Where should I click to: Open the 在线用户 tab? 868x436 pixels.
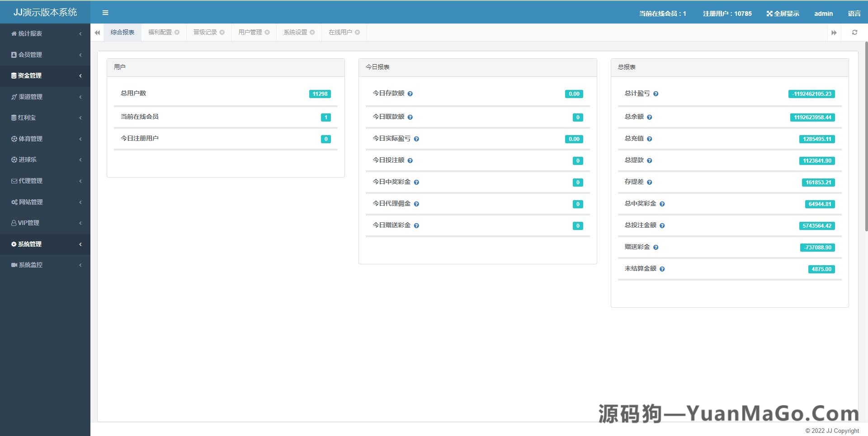340,32
